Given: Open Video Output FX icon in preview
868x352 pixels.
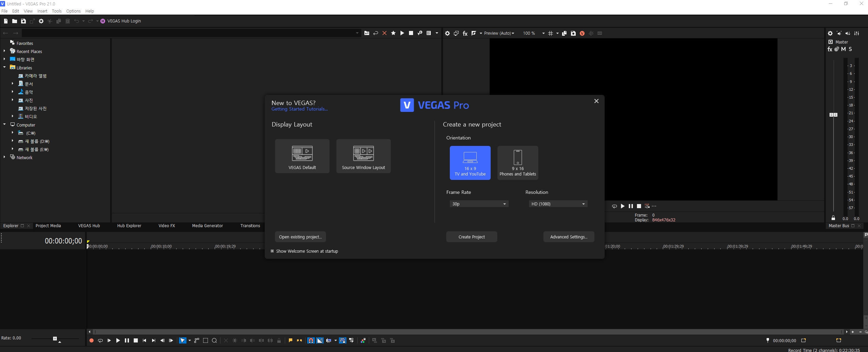Looking at the screenshot, I should click(465, 33).
